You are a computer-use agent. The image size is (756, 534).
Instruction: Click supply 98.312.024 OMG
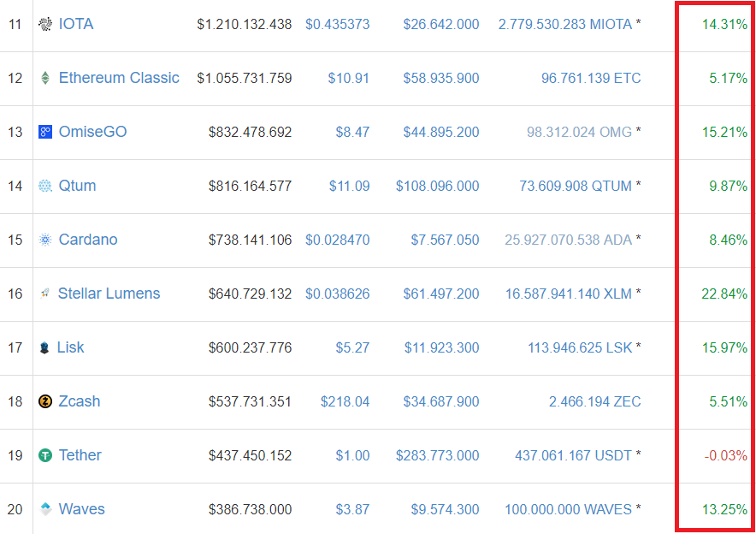(x=579, y=132)
